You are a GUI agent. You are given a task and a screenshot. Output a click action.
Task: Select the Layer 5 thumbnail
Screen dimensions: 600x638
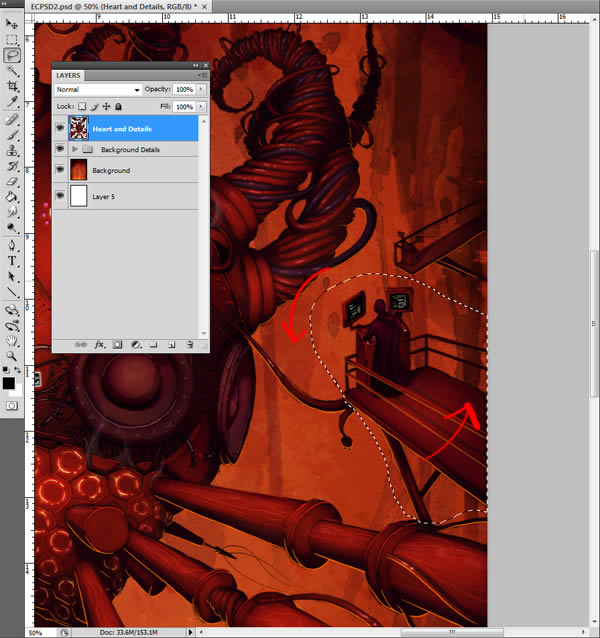[79, 196]
